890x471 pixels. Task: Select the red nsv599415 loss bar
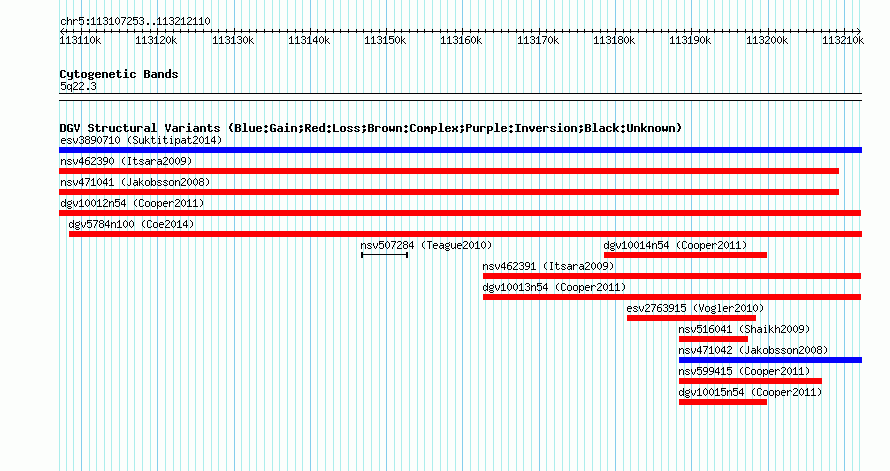750,381
